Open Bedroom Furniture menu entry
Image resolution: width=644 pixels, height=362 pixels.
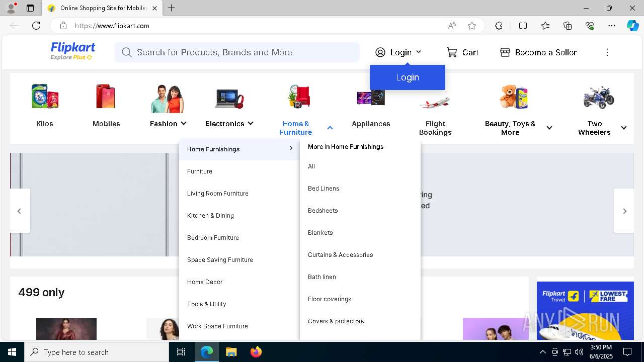pos(239,238)
